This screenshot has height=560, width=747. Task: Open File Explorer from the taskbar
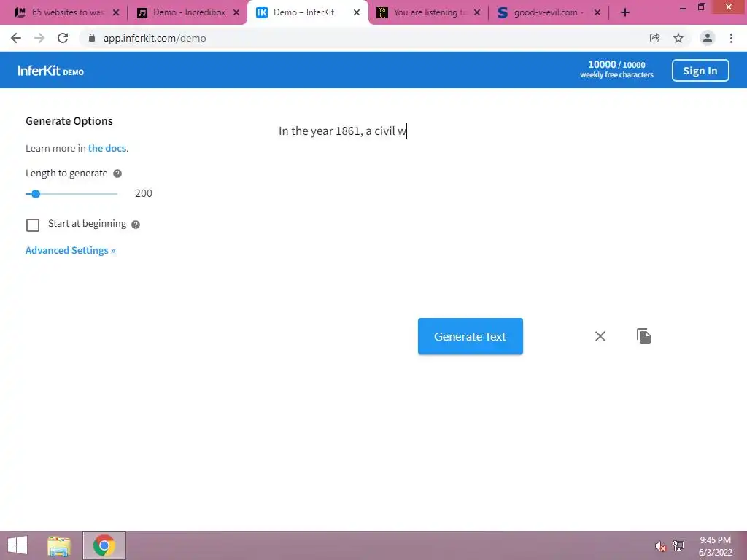[60, 545]
